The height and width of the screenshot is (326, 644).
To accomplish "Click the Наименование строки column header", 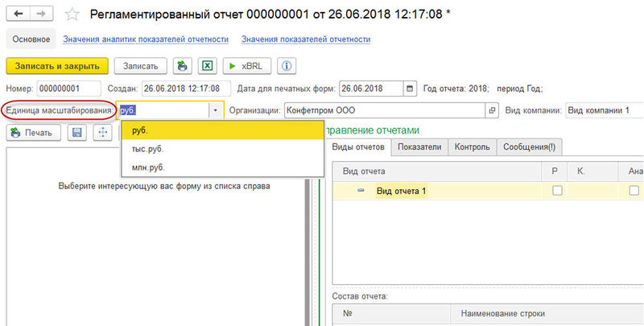I will click(547, 313).
